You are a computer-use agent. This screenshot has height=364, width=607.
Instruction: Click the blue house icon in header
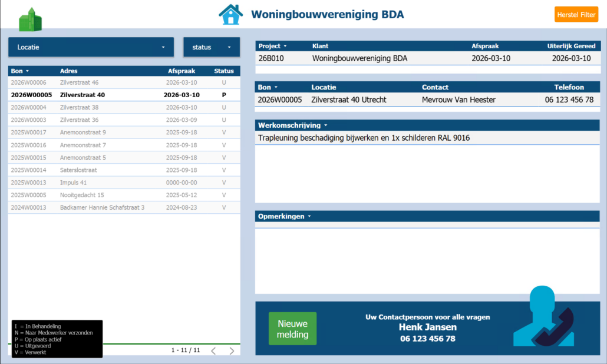pos(230,14)
